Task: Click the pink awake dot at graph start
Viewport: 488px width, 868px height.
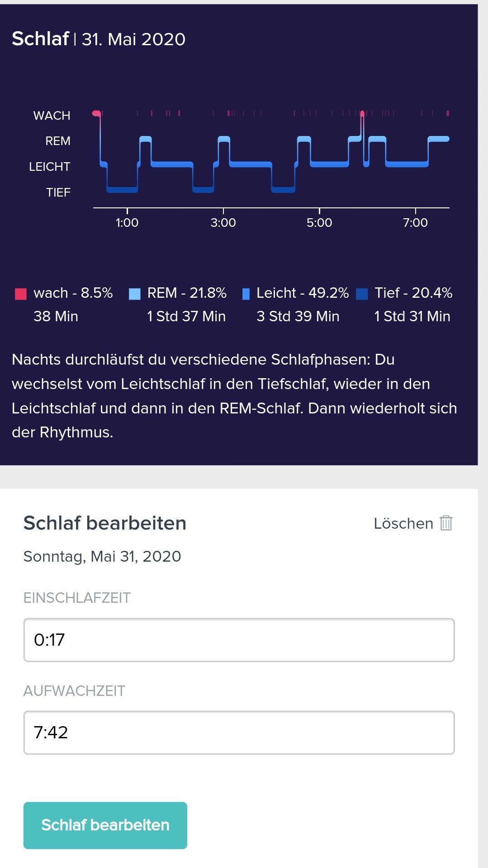Action: click(x=96, y=113)
